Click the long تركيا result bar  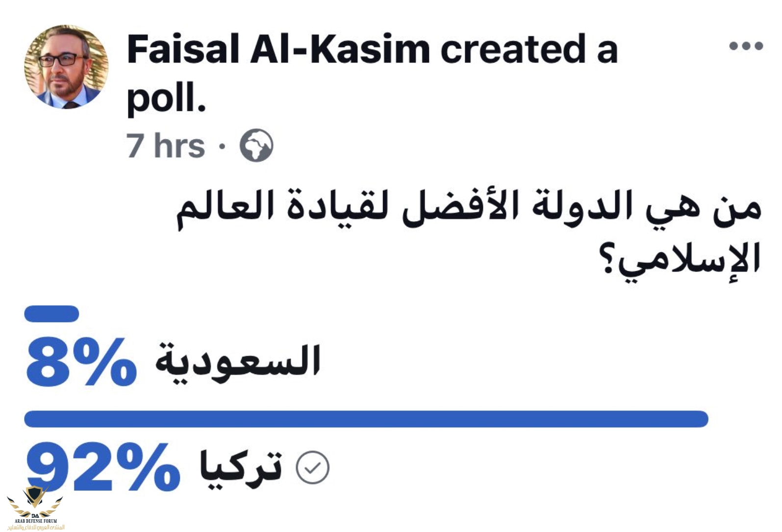point(366,419)
